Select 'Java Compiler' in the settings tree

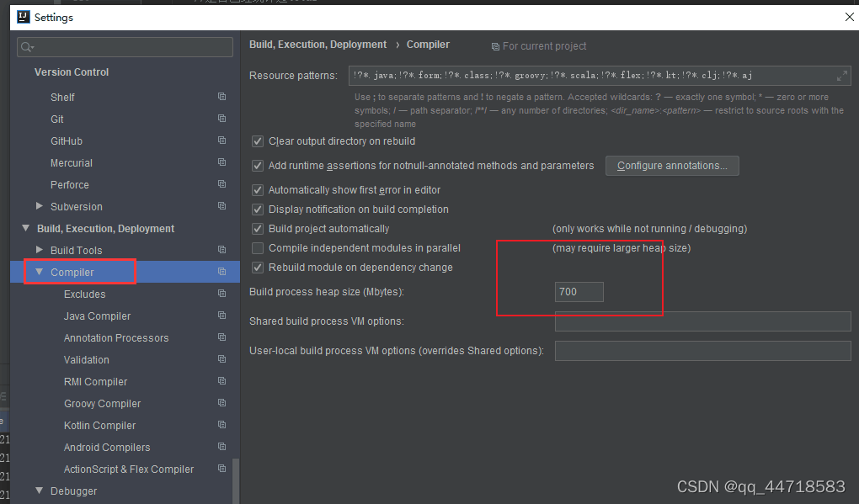coord(95,316)
